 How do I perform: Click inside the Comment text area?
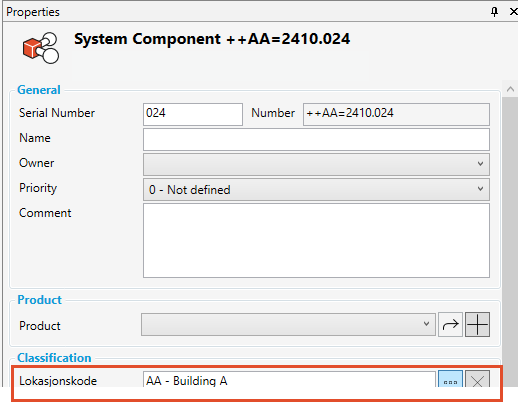tap(316, 240)
